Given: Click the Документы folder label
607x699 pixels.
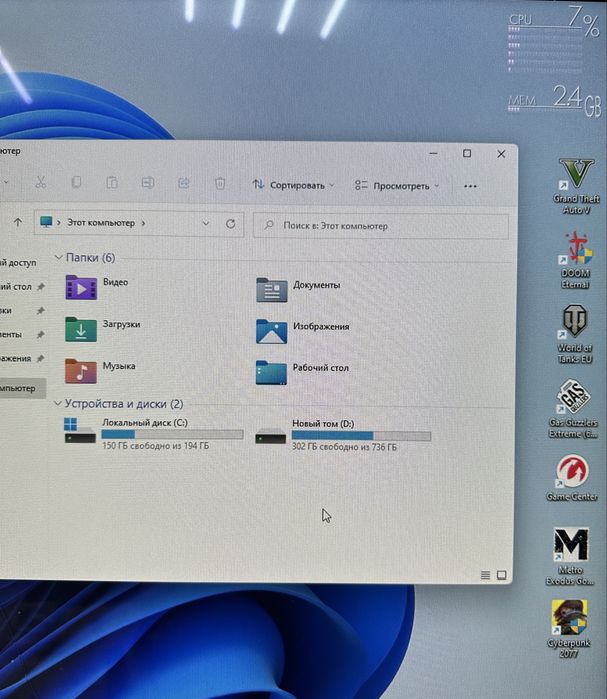Looking at the screenshot, I should tap(316, 285).
